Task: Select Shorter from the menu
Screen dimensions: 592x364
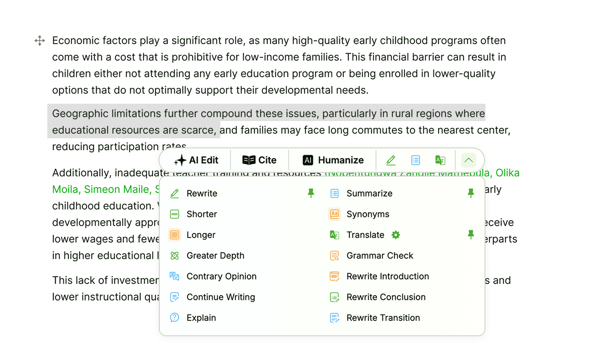Action: pos(201,214)
